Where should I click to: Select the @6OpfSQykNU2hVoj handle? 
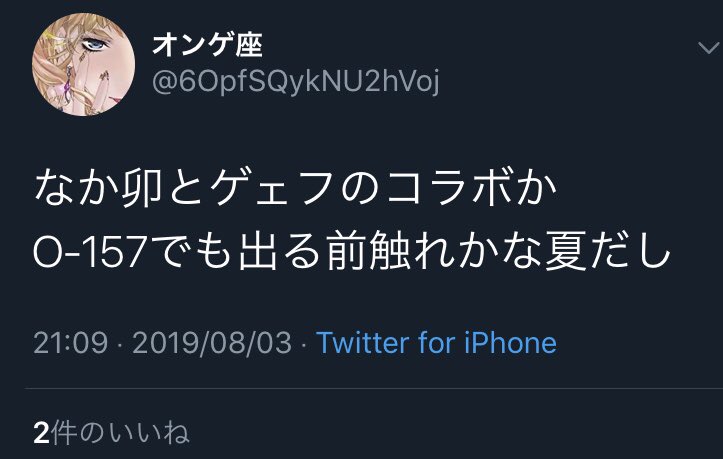click(296, 82)
